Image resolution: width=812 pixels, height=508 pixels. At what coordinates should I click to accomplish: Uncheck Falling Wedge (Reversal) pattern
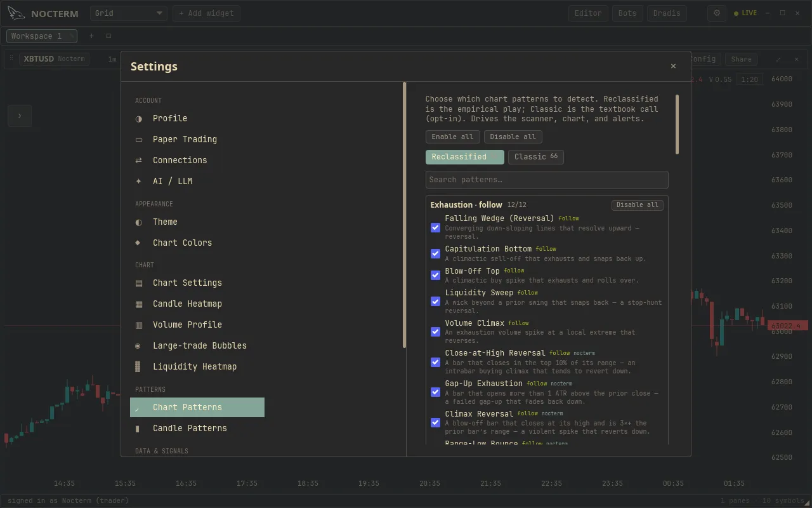[x=435, y=227]
